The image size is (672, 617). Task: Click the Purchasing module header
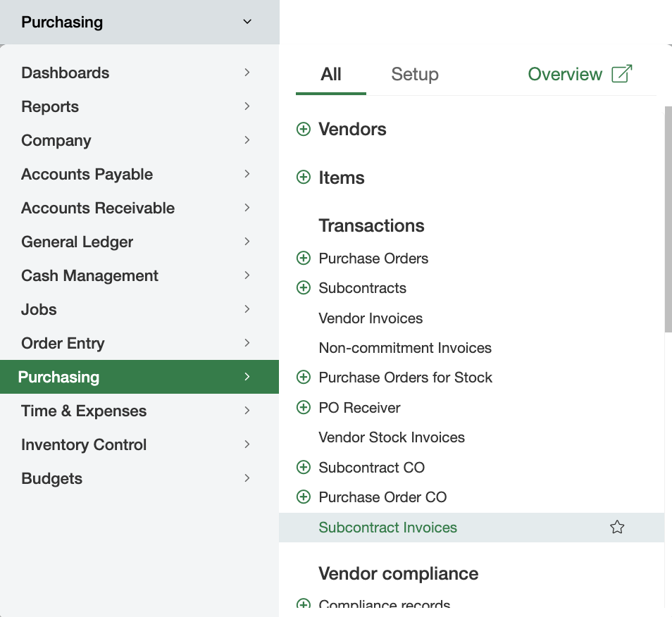(x=139, y=22)
